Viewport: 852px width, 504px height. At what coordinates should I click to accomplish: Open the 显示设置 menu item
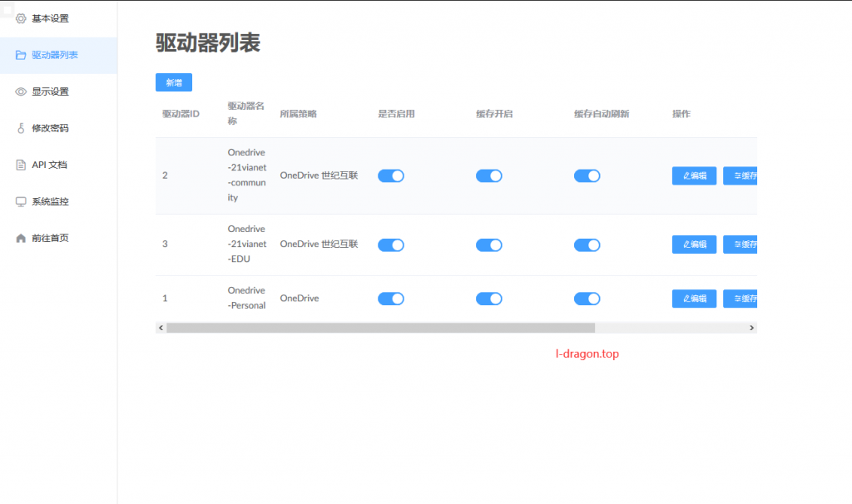pyautogui.click(x=50, y=91)
